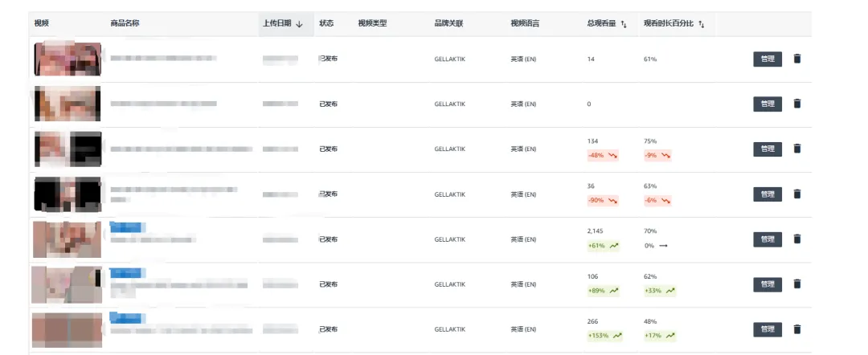Click 管理 for the video with 14 views

(767, 59)
